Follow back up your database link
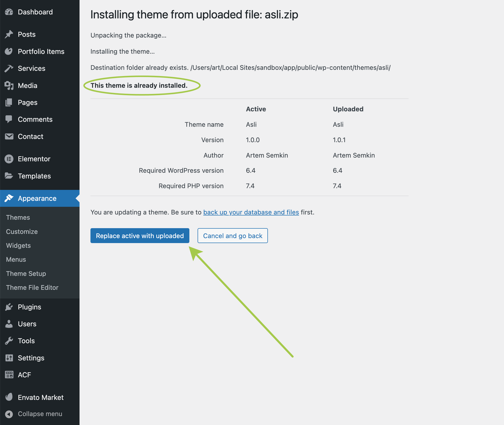Viewport: 504px width, 425px height. [251, 212]
